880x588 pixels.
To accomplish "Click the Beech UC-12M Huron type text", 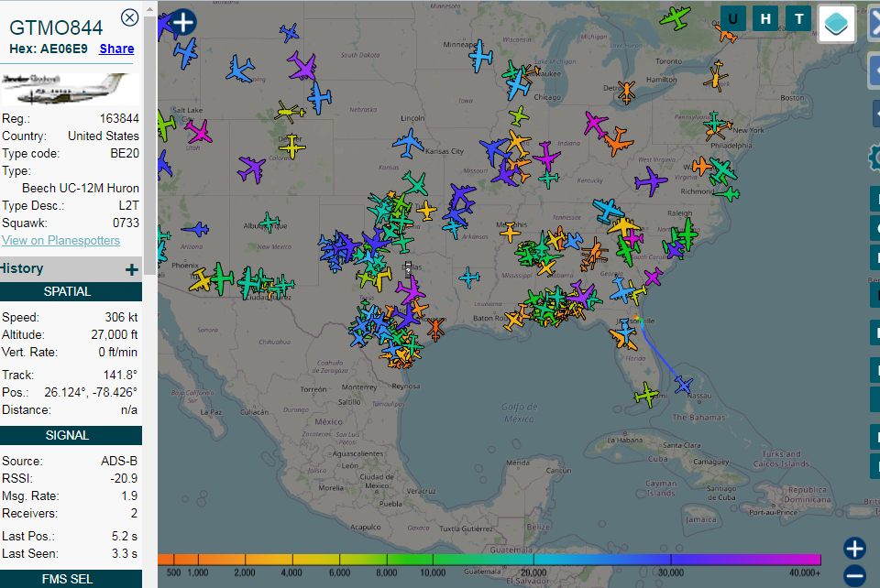I will pyautogui.click(x=81, y=189).
